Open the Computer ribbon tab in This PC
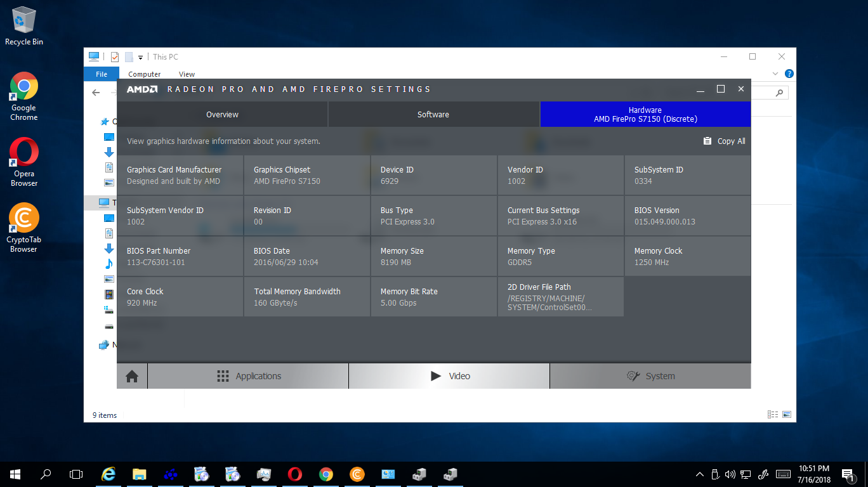This screenshot has height=487, width=868. pyautogui.click(x=145, y=74)
